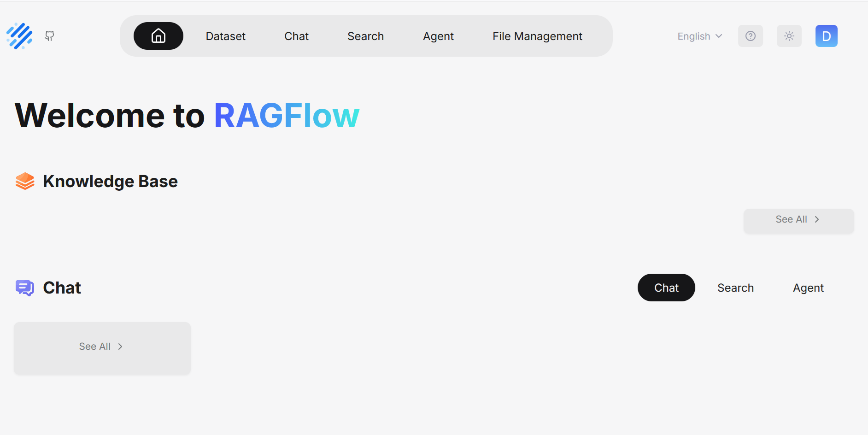Click the Welcome to RAGFlow heading
The width and height of the screenshot is (868, 435).
(x=187, y=115)
